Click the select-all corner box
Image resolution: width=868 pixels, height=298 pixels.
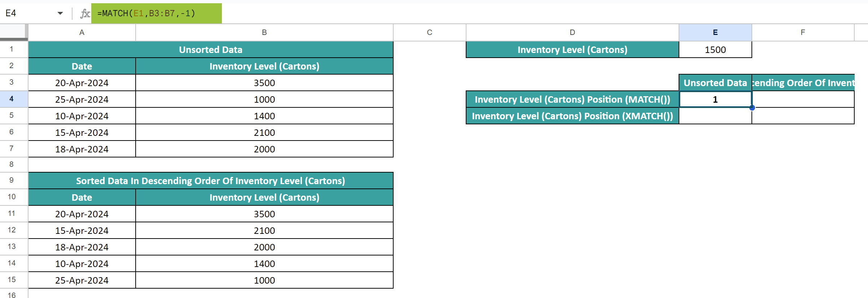coord(14,32)
